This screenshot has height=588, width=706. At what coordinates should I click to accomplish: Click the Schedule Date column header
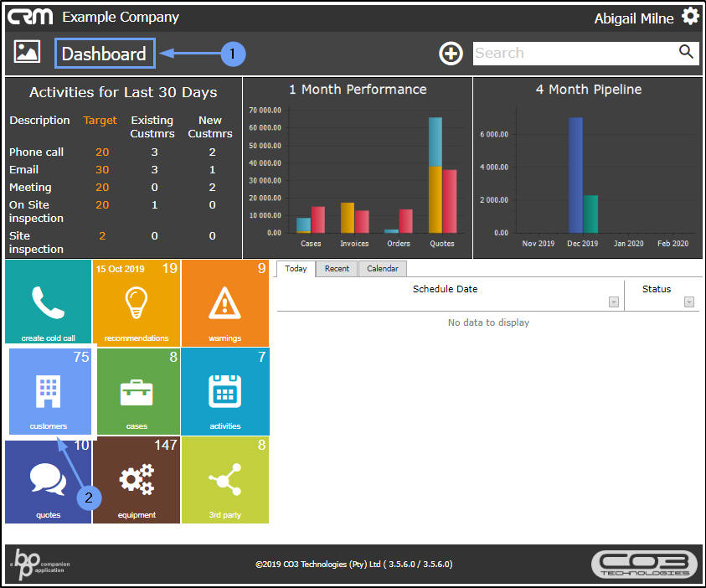coord(445,289)
